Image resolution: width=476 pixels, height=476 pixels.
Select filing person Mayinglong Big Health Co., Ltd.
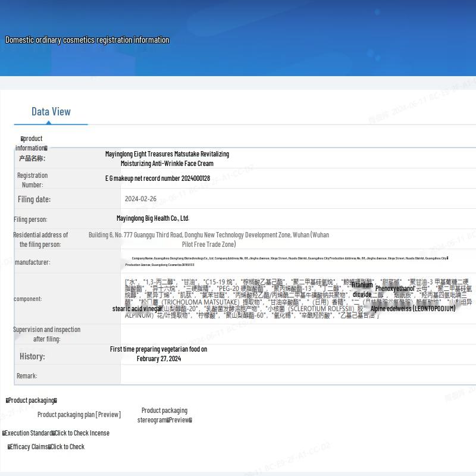click(153, 218)
